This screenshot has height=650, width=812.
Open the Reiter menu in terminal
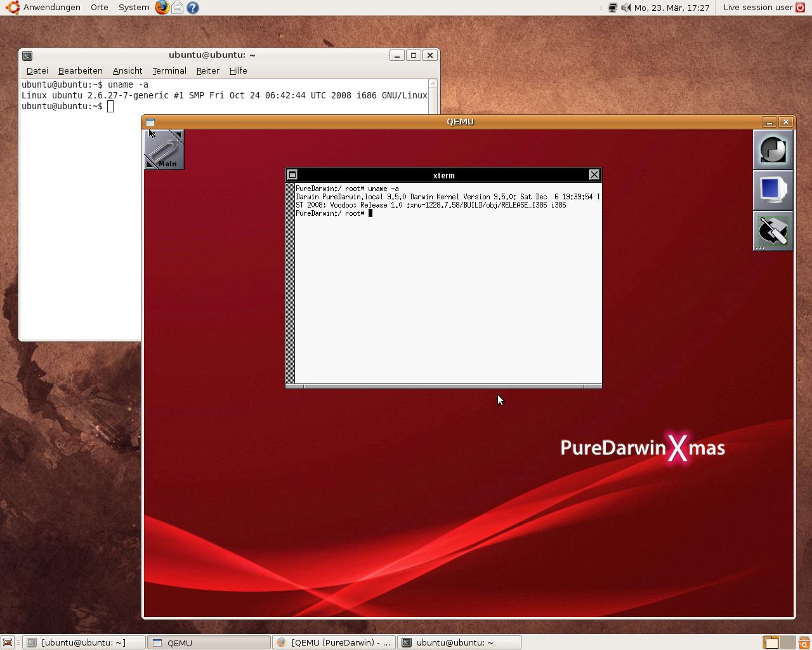[208, 71]
